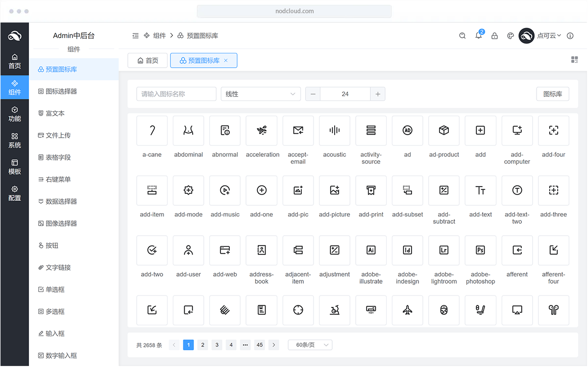Select the ad-product icon tile

point(443,130)
